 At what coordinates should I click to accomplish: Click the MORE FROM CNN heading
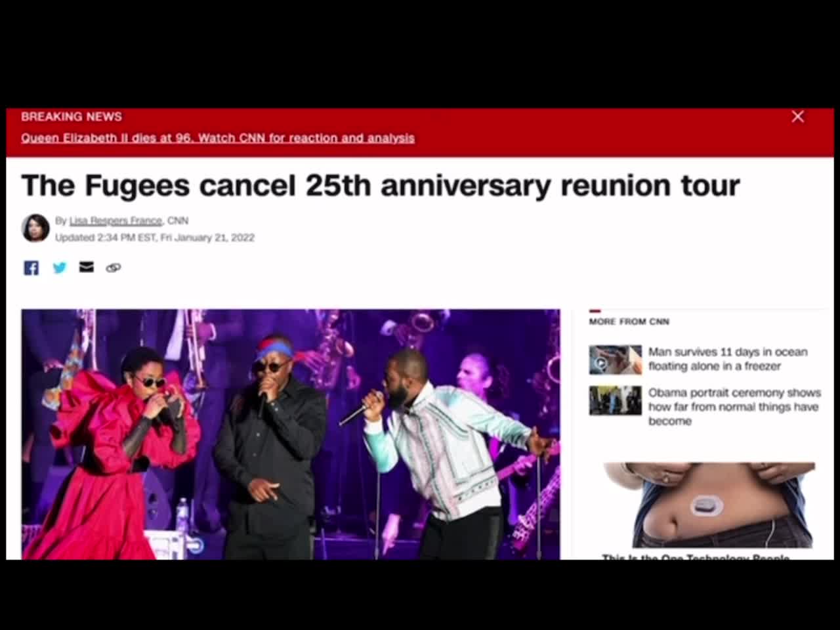point(629,322)
